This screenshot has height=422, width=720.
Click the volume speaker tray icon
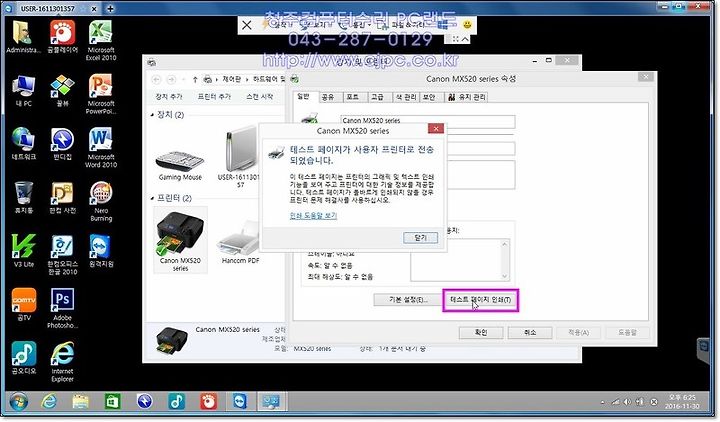pos(627,402)
